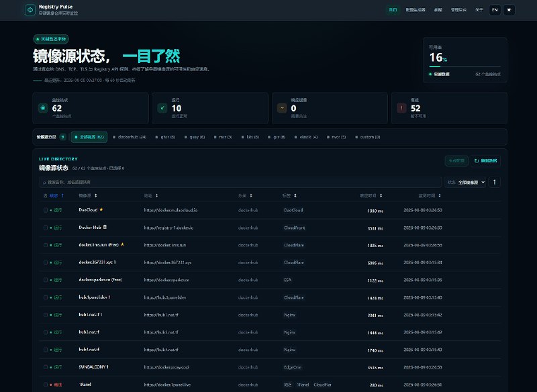The height and width of the screenshot is (392, 537).
Task: Click the star icon next to DaoCloud
Action: (101, 209)
